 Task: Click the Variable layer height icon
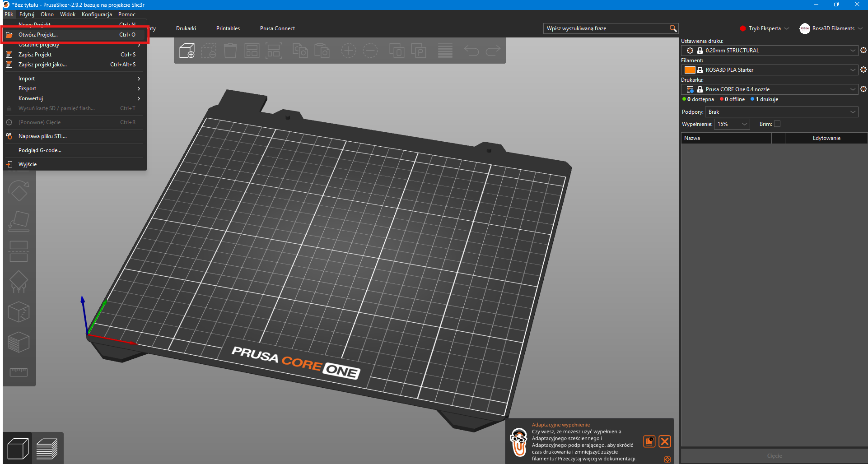pyautogui.click(x=445, y=51)
